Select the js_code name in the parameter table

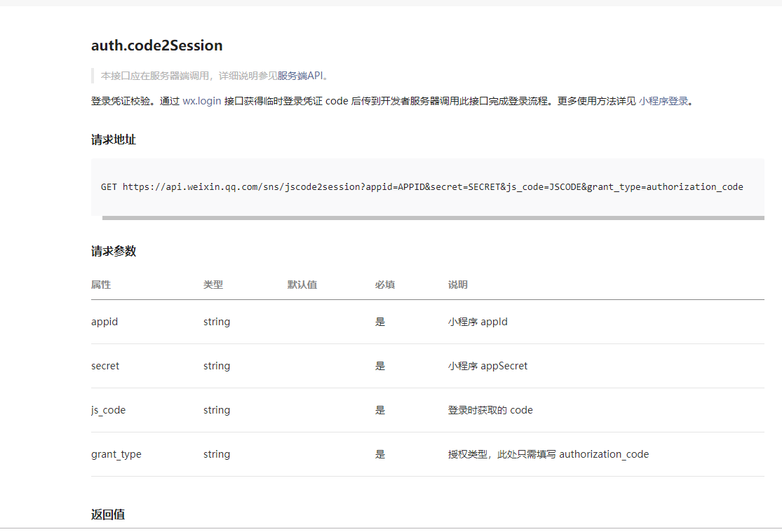(x=108, y=410)
